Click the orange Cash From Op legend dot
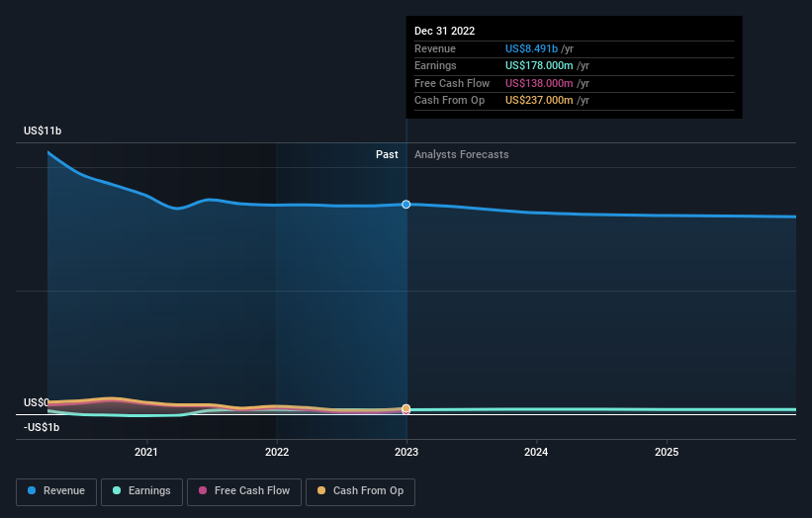Viewport: 812px width, 518px height. point(321,490)
